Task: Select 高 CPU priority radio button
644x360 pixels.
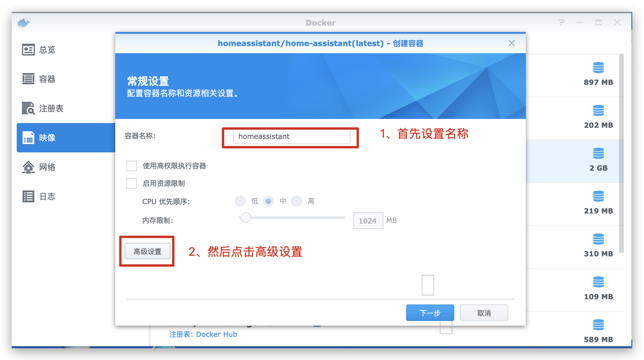Action: [296, 201]
